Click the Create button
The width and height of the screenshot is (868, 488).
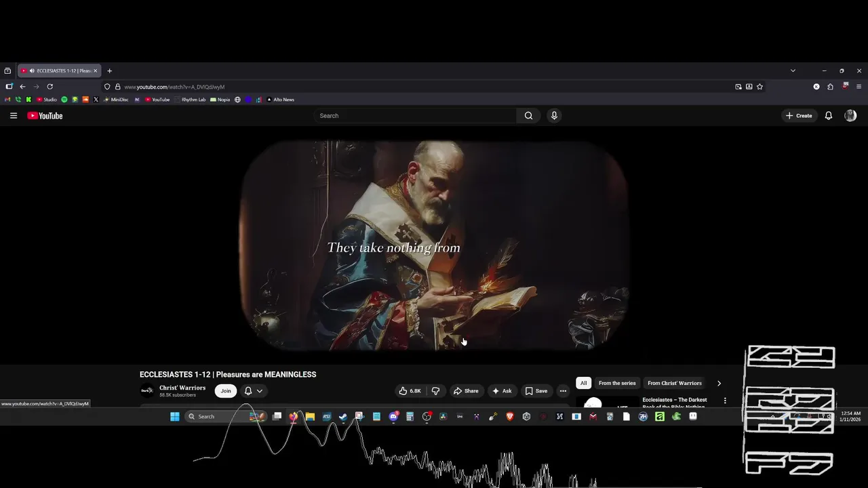[799, 116]
